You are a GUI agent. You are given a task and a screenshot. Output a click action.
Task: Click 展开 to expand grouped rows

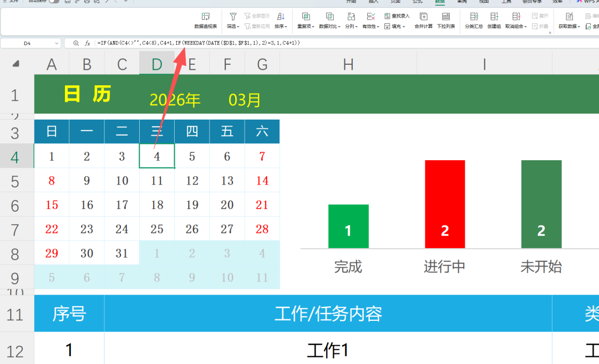tap(541, 15)
